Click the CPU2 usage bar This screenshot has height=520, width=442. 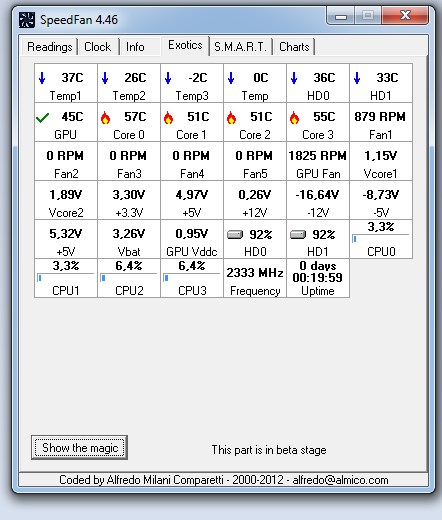pos(129,278)
